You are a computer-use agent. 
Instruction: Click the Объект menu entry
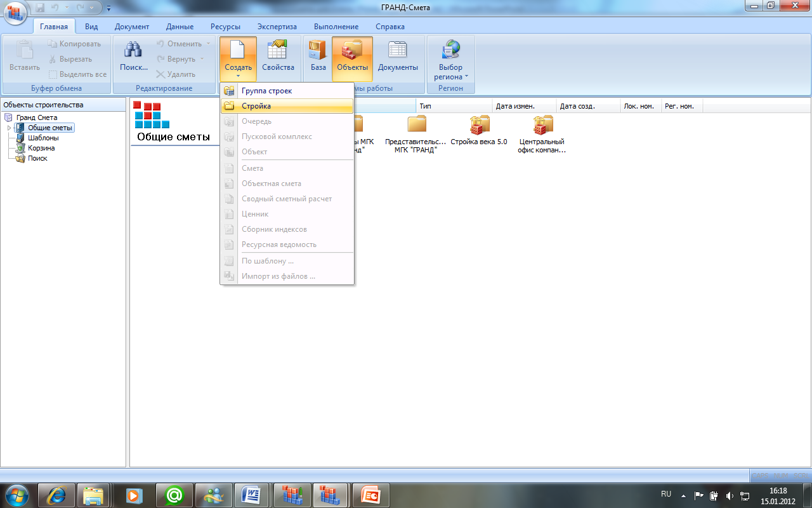(x=287, y=152)
